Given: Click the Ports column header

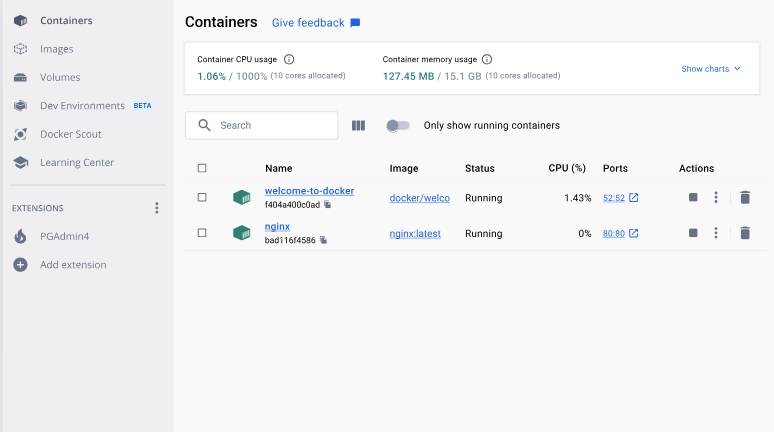Looking at the screenshot, I should 615,168.
